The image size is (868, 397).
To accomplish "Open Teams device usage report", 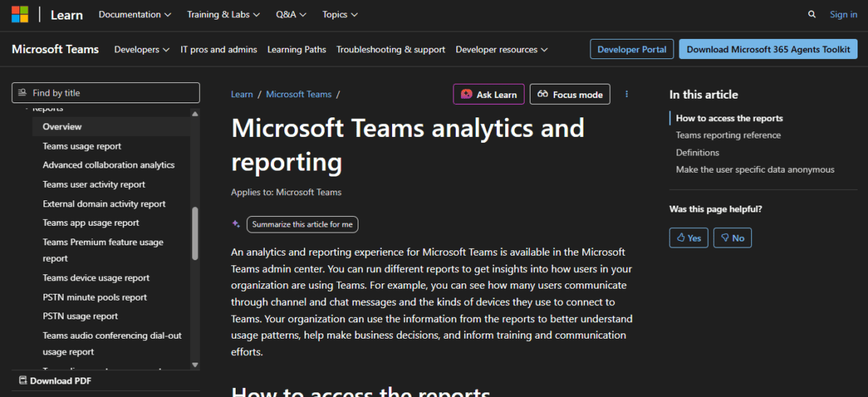I will pyautogui.click(x=96, y=278).
